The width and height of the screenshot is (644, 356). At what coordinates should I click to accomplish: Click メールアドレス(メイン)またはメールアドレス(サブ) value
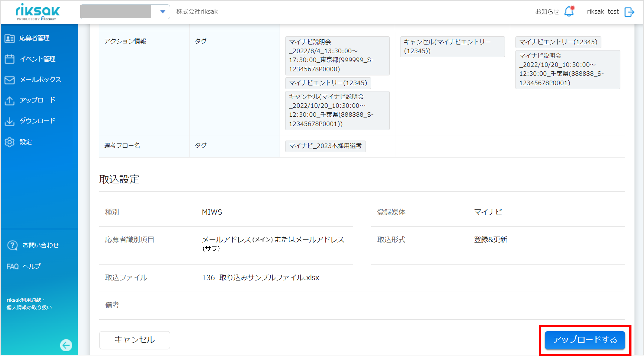(273, 244)
